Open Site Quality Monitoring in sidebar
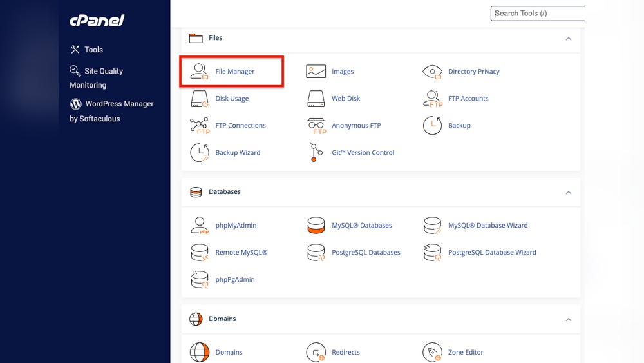This screenshot has width=644, height=363. tap(97, 78)
